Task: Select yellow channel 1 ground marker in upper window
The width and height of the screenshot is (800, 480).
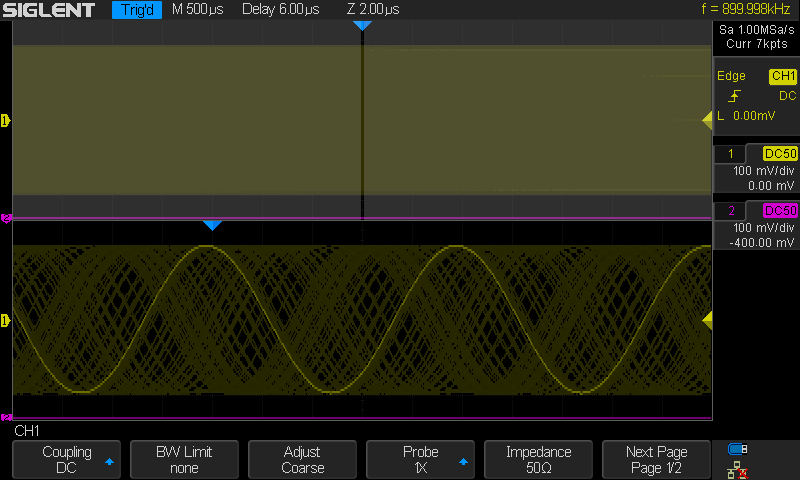Action: tap(5, 121)
